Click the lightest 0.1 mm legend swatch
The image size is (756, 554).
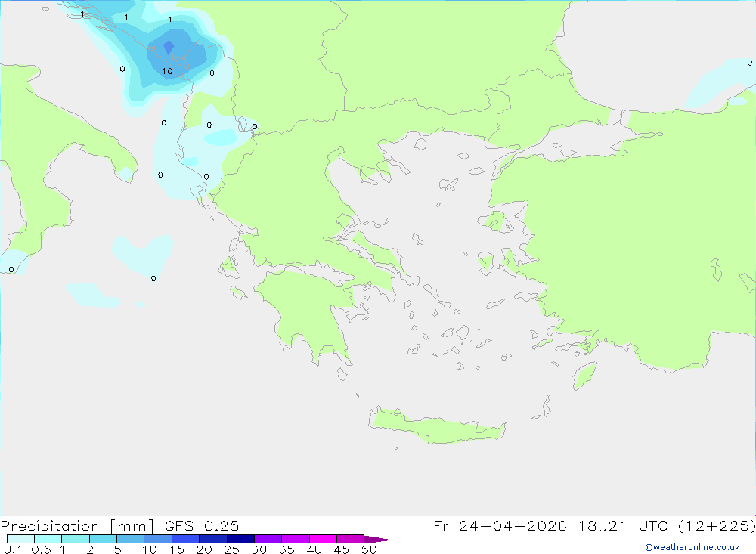[x=20, y=539]
